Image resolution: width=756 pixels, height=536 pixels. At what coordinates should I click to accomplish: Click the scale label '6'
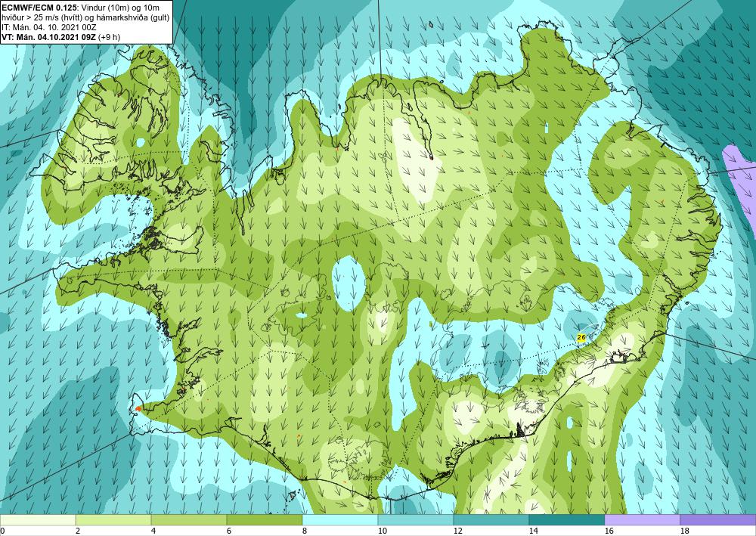pyautogui.click(x=229, y=531)
